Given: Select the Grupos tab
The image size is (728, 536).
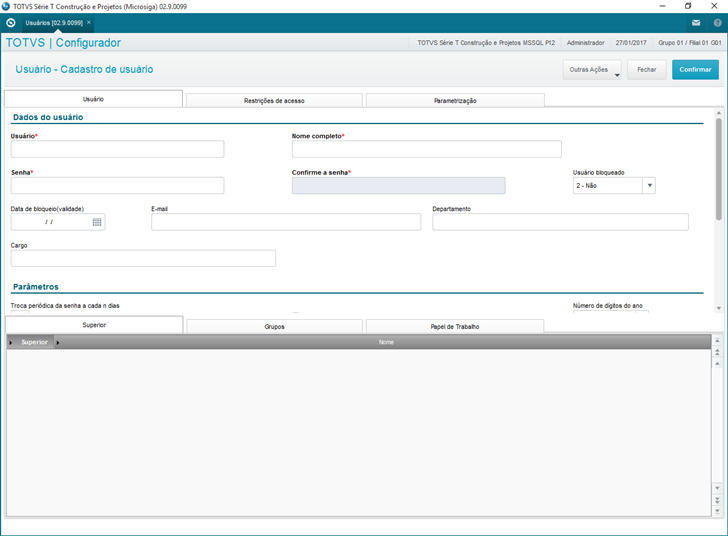Looking at the screenshot, I should pos(274,327).
